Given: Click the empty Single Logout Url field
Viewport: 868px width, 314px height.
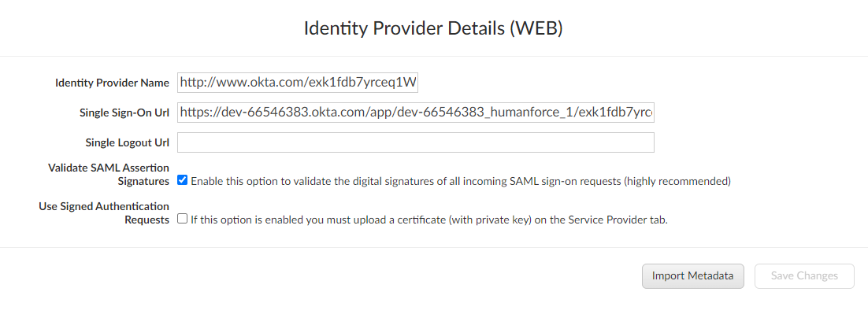Looking at the screenshot, I should point(416,142).
